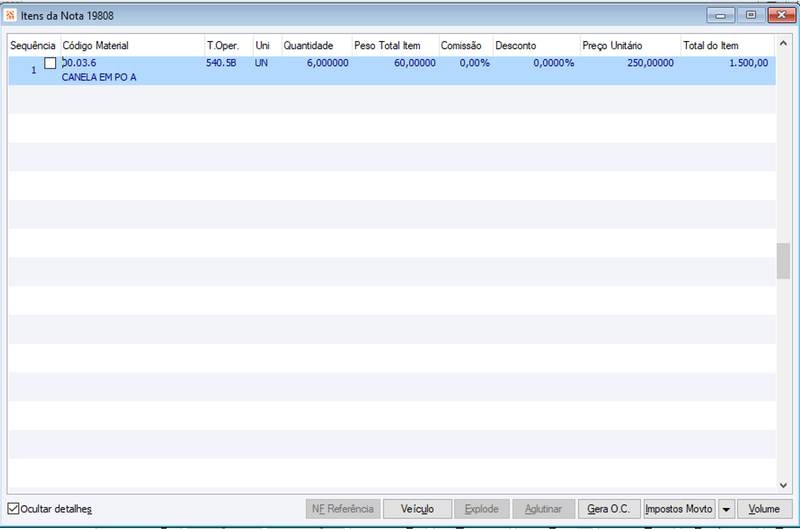Viewport: 800px width, 529px height.
Task: Click the Peso Total Item column header
Action: (x=395, y=45)
